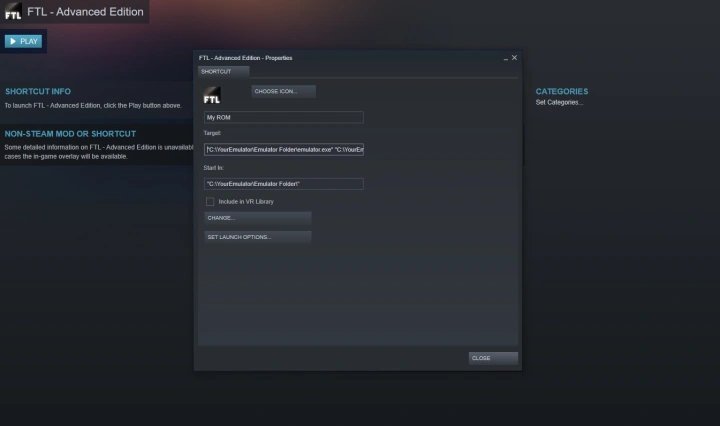
Task: Click the Start In folder input field
Action: [x=283, y=184]
